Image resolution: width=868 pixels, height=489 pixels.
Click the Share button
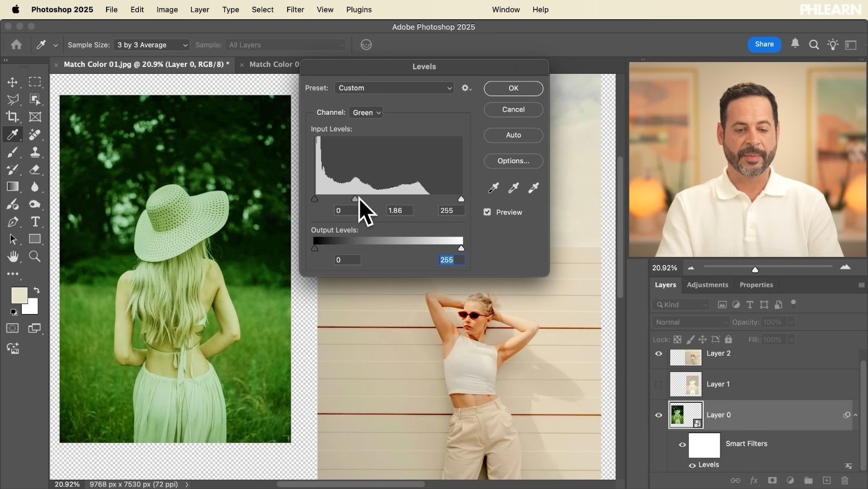764,44
